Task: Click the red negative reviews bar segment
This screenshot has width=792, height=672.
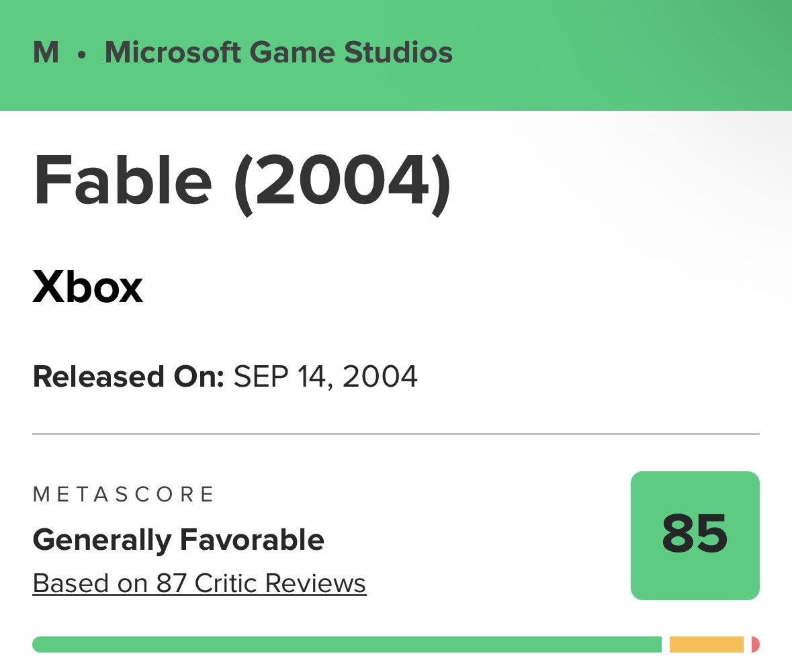Action: point(756,644)
